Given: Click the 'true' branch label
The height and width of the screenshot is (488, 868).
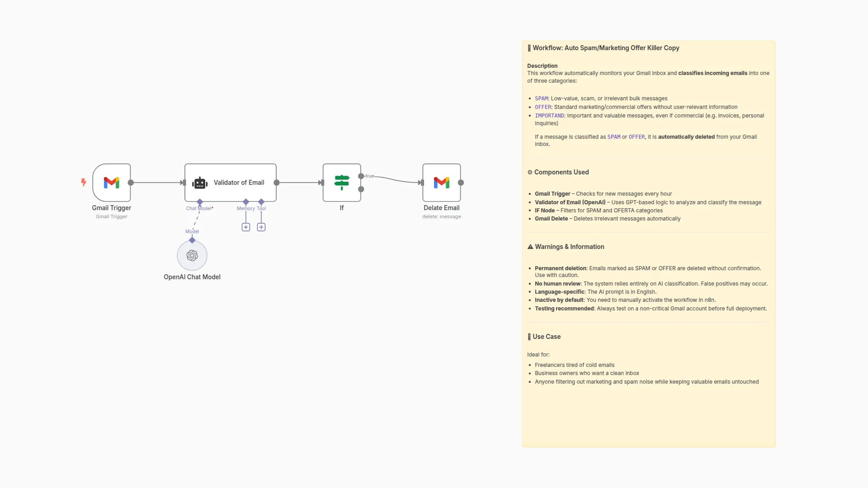Looking at the screenshot, I should 370,176.
